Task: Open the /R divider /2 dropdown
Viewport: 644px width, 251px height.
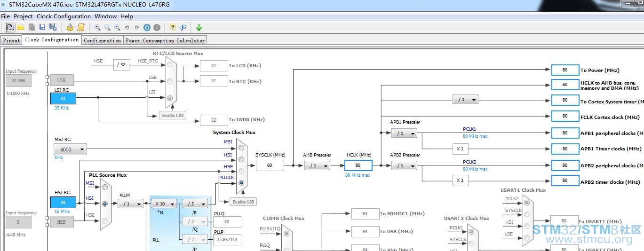Action: click(x=195, y=204)
